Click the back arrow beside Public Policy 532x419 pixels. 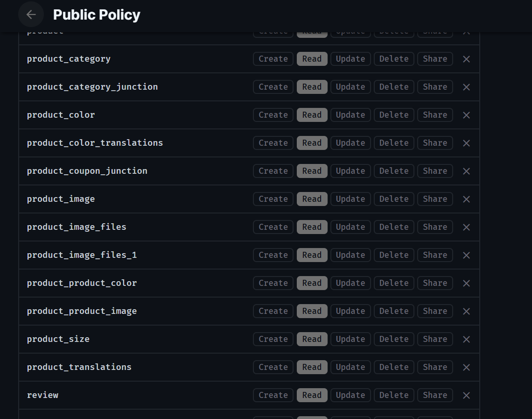pos(31,14)
